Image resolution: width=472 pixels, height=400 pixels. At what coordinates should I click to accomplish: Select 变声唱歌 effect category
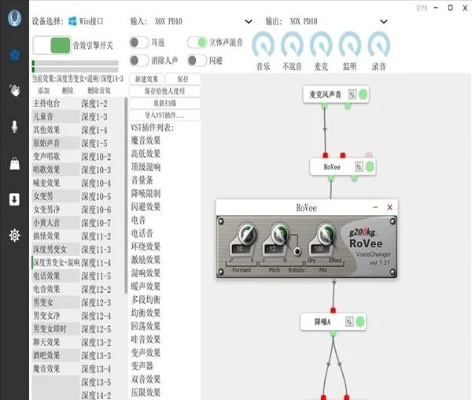click(56, 156)
